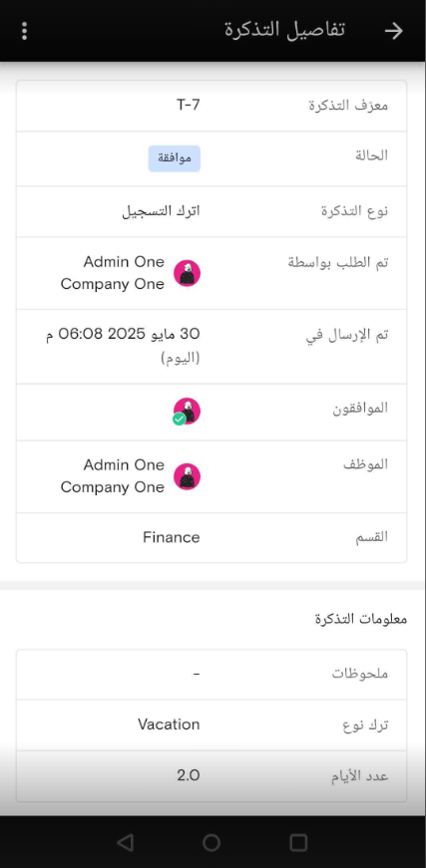Tap the Android back navigation triangle
Viewport: 426px width, 868px height.
126,842
